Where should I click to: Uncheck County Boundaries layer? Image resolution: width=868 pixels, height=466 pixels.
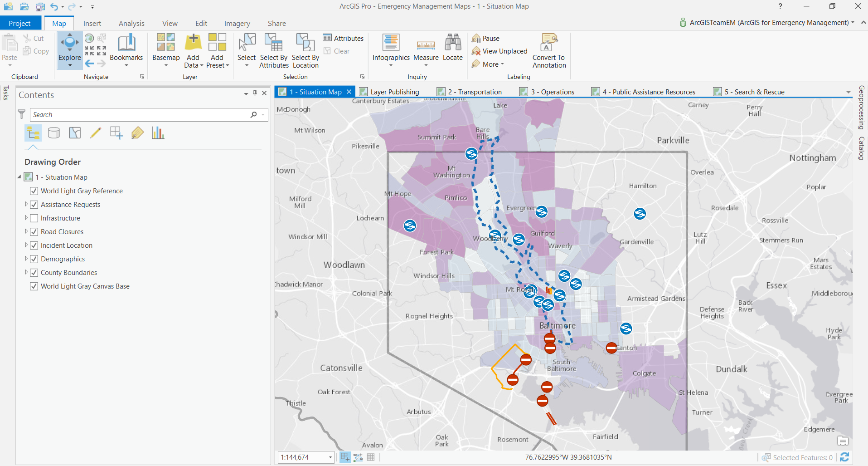(x=34, y=273)
